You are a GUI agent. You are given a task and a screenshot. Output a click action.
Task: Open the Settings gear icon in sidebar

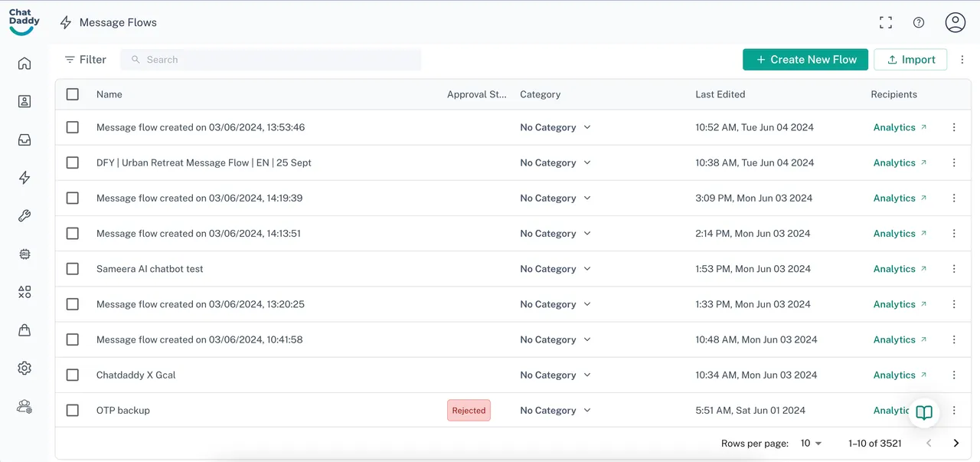click(24, 369)
